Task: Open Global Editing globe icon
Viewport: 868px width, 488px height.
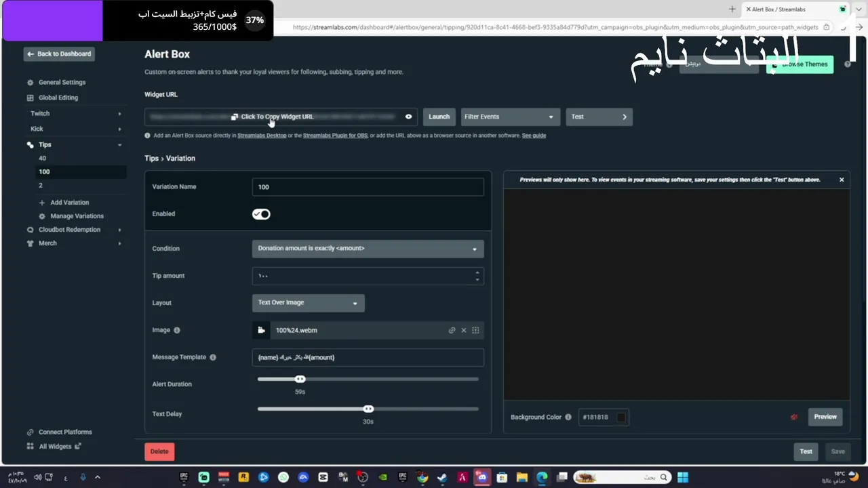Action: click(x=30, y=98)
